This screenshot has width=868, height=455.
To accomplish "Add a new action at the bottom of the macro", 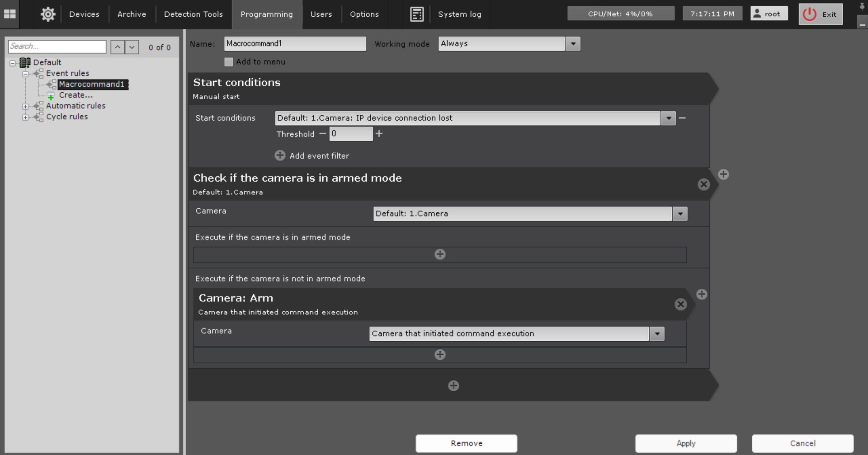I will pos(453,385).
